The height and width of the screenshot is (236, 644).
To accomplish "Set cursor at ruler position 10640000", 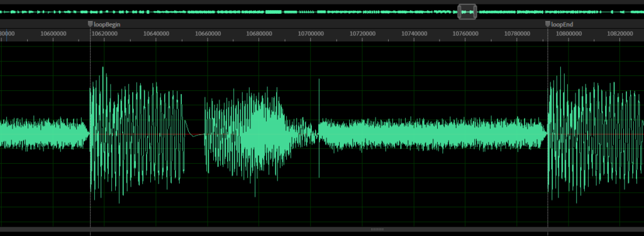I will pos(156,34).
